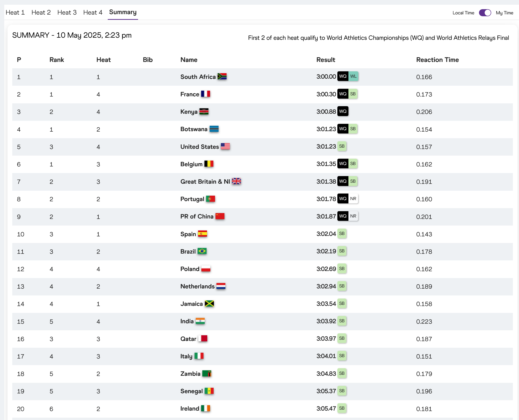Toggle Local Time / My Time switch
The width and height of the screenshot is (519, 420).
pos(485,13)
